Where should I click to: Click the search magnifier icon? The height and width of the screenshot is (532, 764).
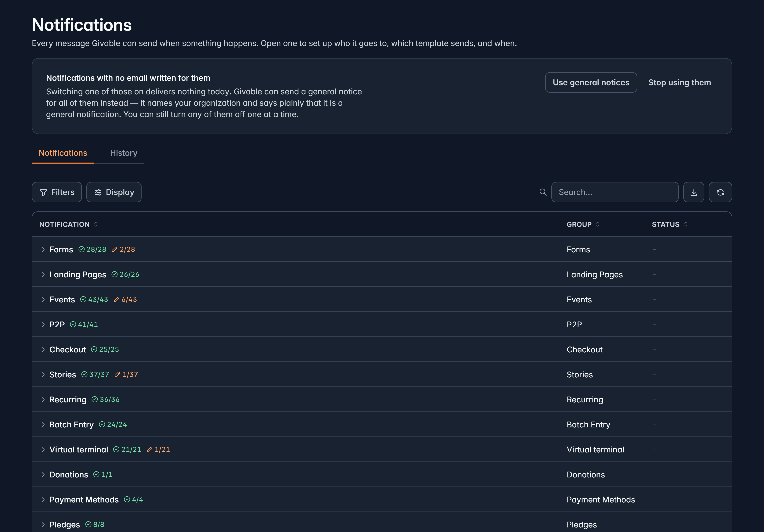pyautogui.click(x=543, y=192)
